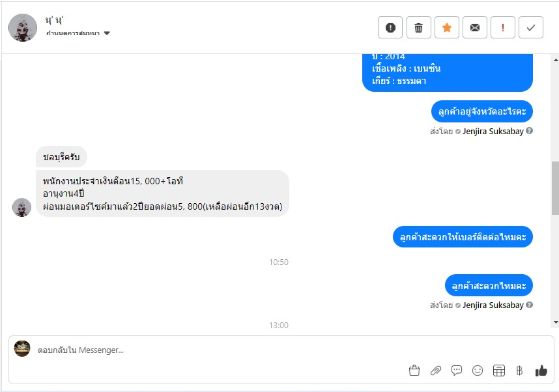The height and width of the screenshot is (392, 559).
Task: Click the conversation scrollbar thumb
Action: pyautogui.click(x=555, y=188)
